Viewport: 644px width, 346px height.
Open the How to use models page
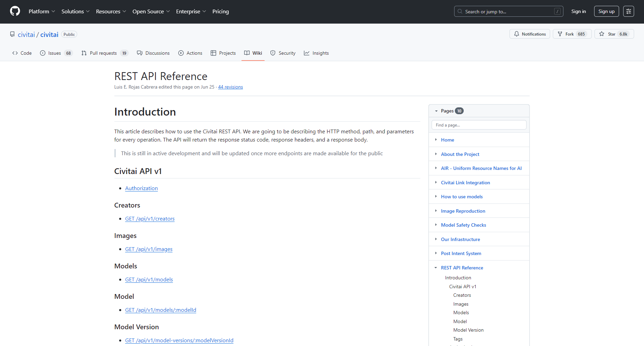(x=462, y=197)
